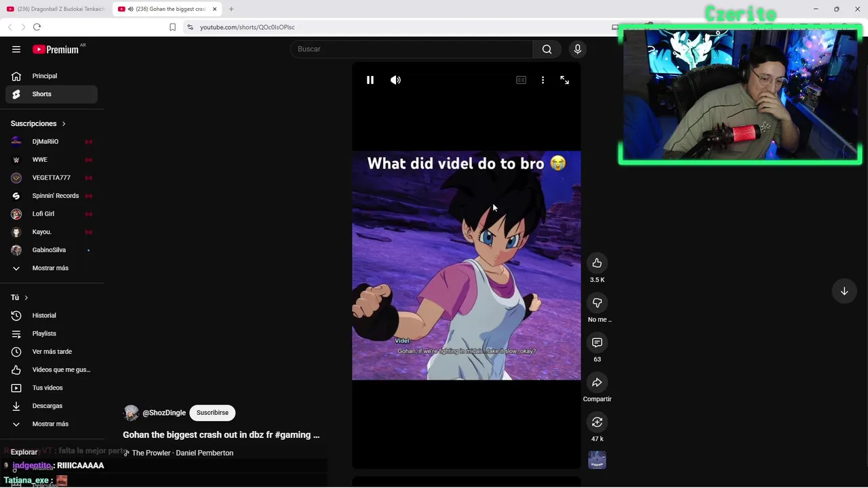Open Descargas in sidebar
Image resolution: width=868 pixels, height=488 pixels.
[x=52, y=406]
